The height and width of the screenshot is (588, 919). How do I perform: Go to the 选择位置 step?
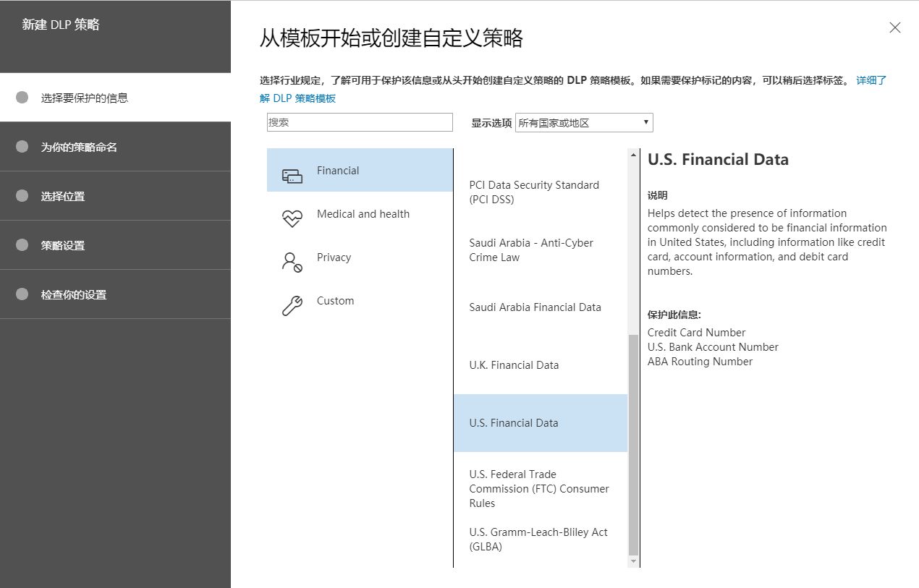(115, 196)
